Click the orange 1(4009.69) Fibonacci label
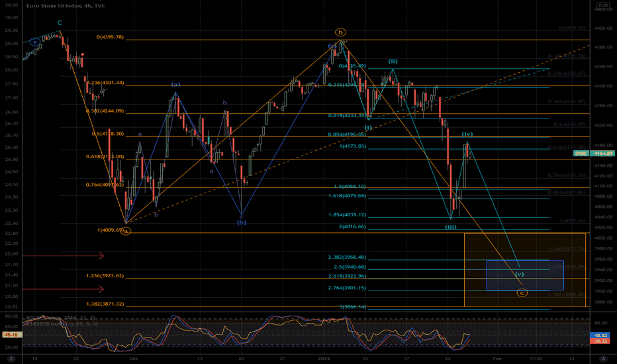This screenshot has height=364, width=617. tap(111, 230)
